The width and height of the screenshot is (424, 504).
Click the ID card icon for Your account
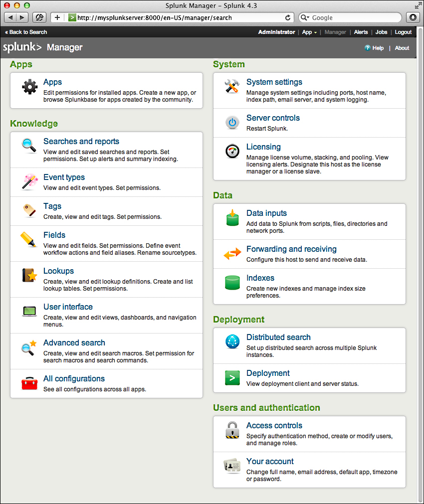pyautogui.click(x=232, y=466)
